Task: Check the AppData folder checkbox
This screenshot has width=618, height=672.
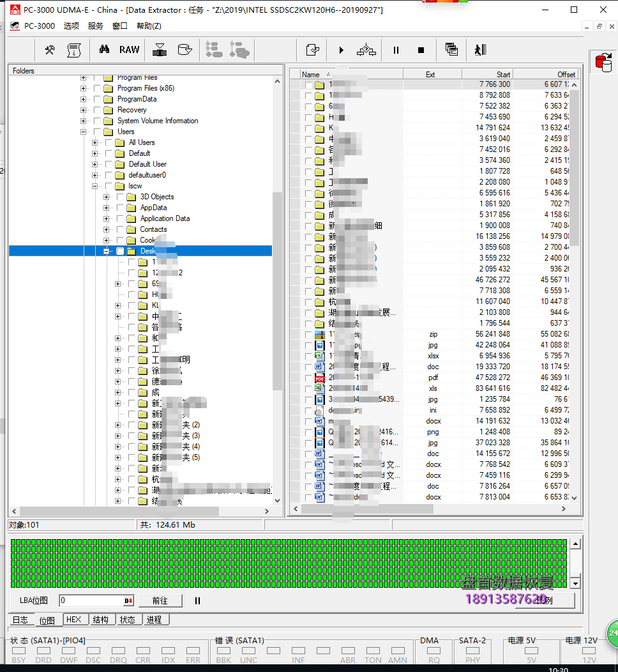Action: (x=121, y=208)
